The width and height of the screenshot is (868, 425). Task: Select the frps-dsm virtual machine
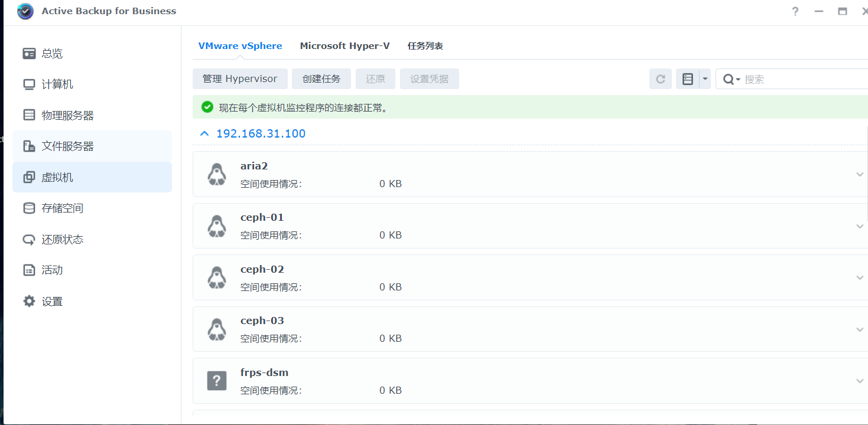click(x=530, y=381)
